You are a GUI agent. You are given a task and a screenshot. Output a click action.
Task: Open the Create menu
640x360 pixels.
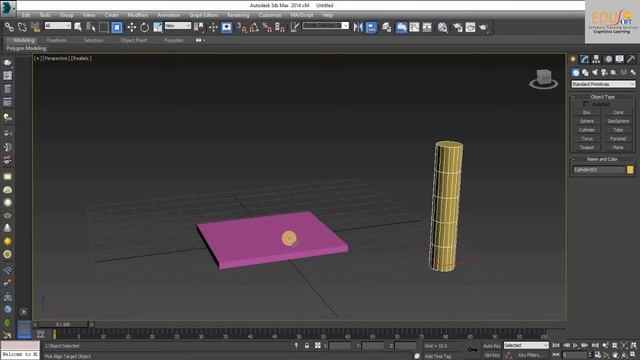(111, 15)
